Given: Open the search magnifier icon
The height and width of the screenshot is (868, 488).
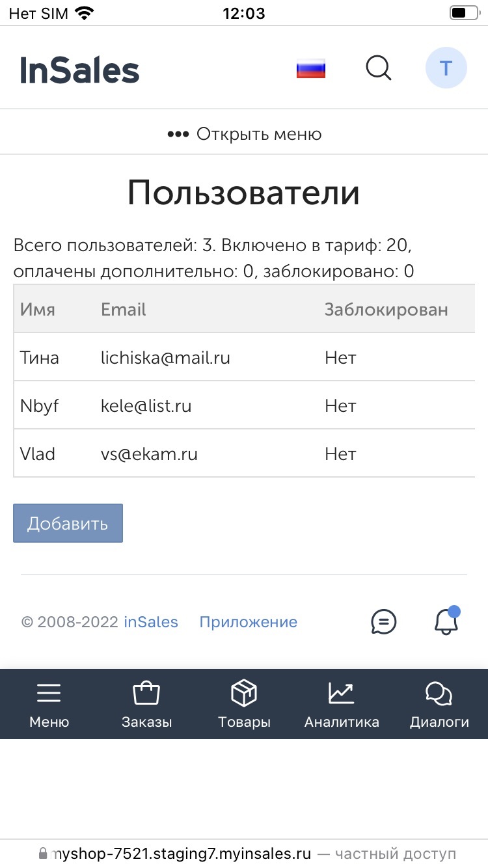Looking at the screenshot, I should [x=378, y=68].
